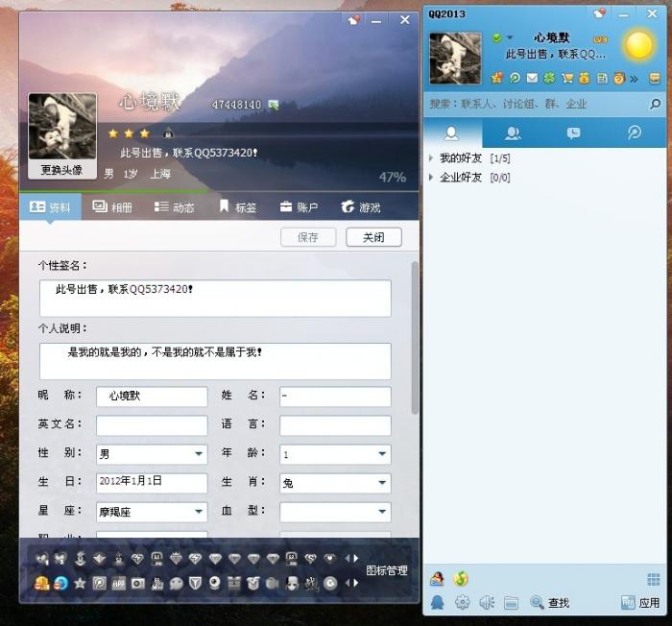
Task: Click the green clover icon in QQ2013
Action: (x=549, y=78)
